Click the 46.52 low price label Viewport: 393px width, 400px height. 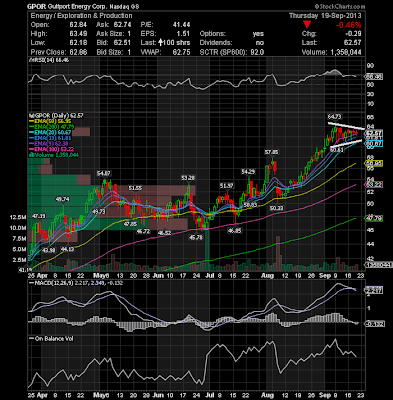(x=164, y=233)
